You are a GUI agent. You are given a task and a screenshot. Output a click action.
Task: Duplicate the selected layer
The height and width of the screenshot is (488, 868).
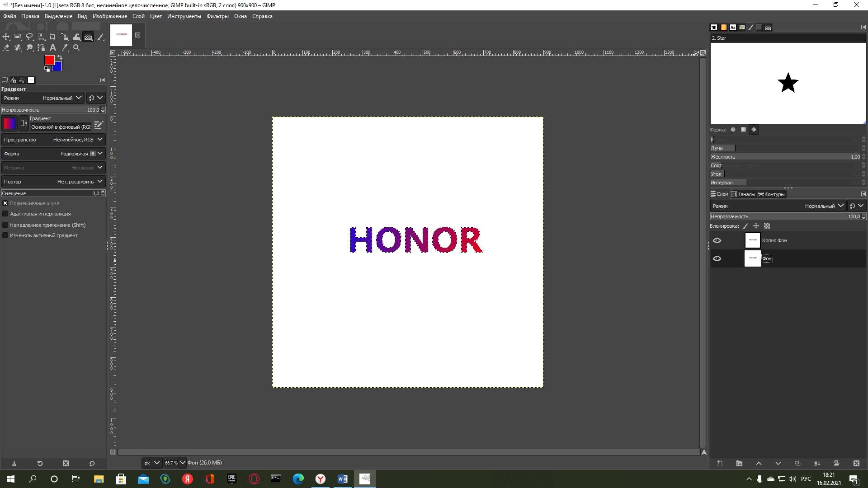797,464
